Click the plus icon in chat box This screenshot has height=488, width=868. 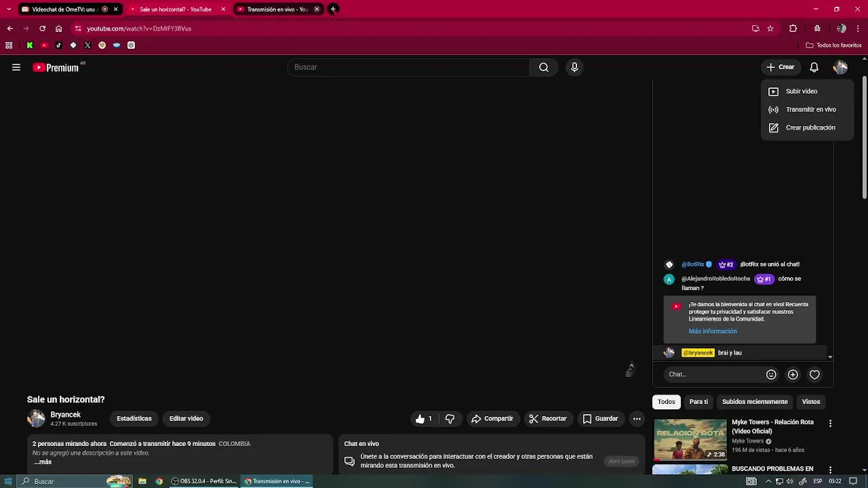pos(793,374)
